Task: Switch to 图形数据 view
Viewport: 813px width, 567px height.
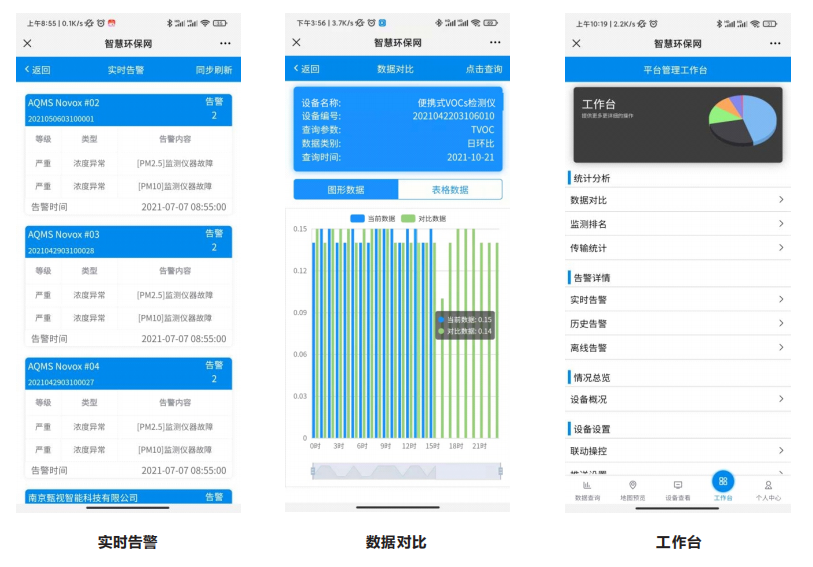Action: tap(346, 190)
